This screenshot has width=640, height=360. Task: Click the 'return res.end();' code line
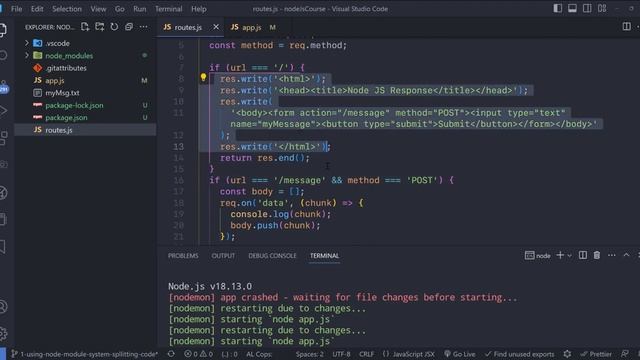point(264,158)
